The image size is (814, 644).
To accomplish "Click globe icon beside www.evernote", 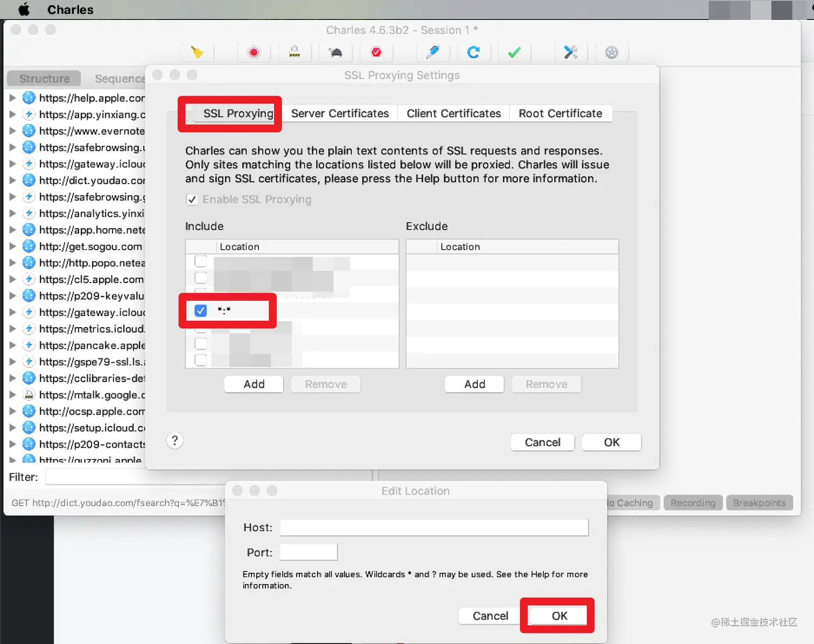I will tap(29, 131).
